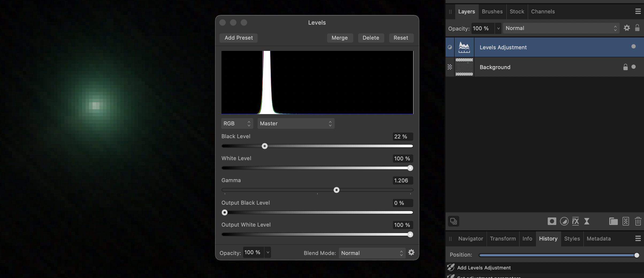Click the Add Preset button
The width and height of the screenshot is (644, 278).
coord(239,38)
